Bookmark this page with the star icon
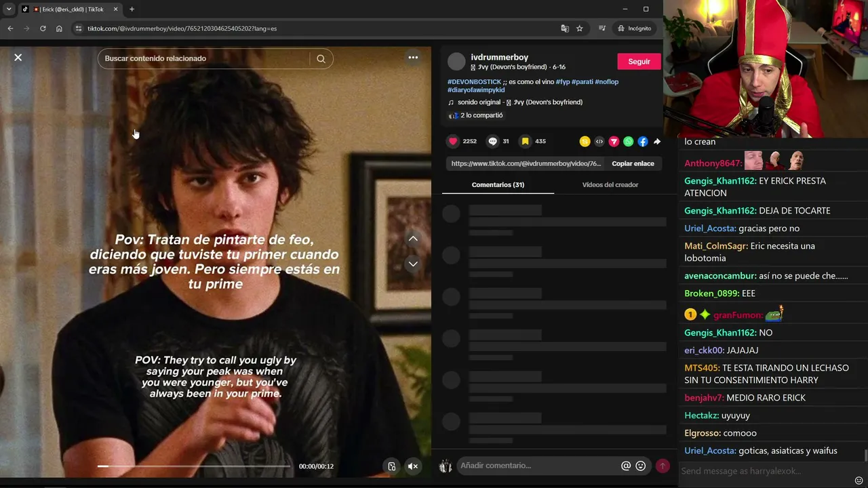 580,28
